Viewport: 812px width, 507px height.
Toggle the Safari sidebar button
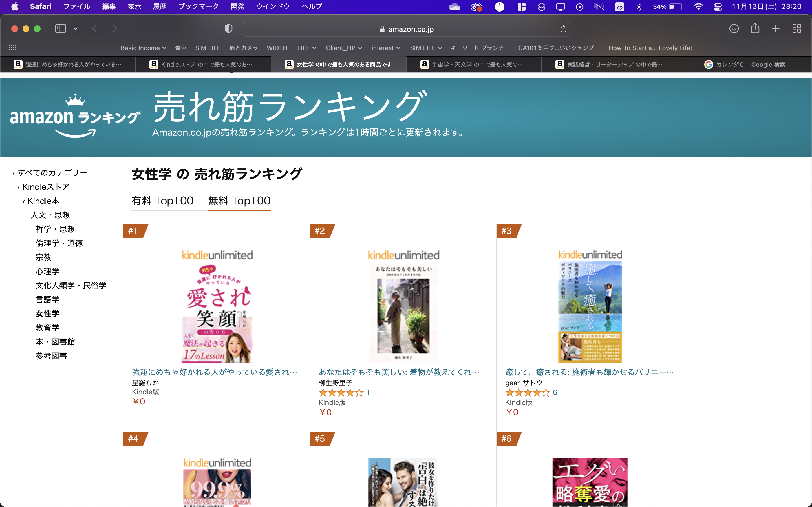(60, 28)
